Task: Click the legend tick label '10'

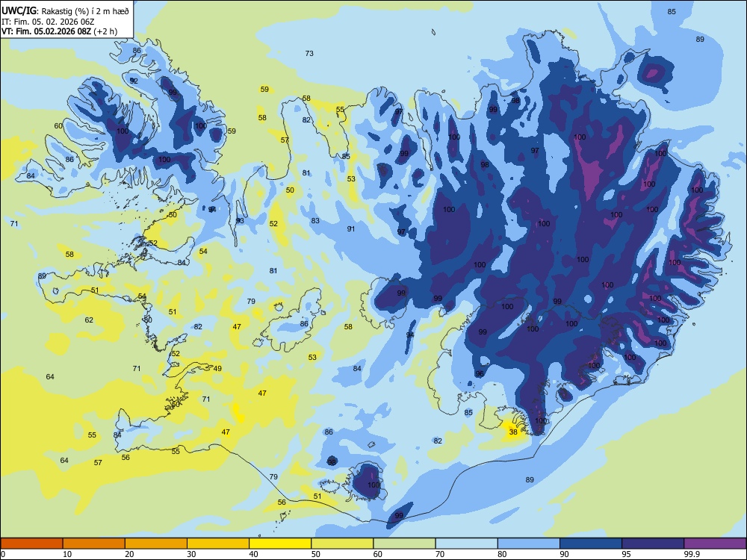Action: [67, 554]
